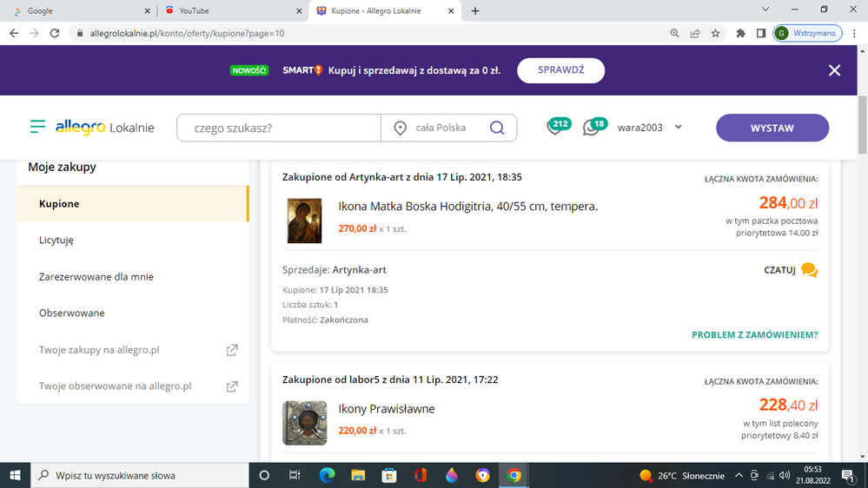
Task: Switch to the Google tab
Action: click(79, 10)
